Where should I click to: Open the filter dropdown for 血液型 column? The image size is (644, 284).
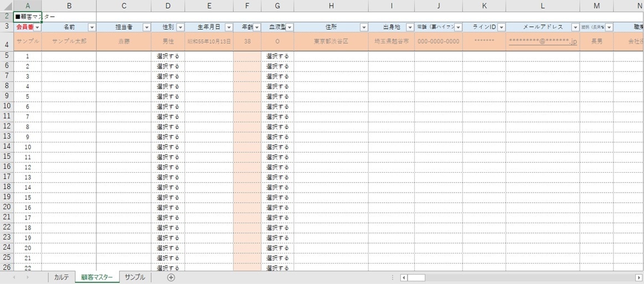click(290, 27)
